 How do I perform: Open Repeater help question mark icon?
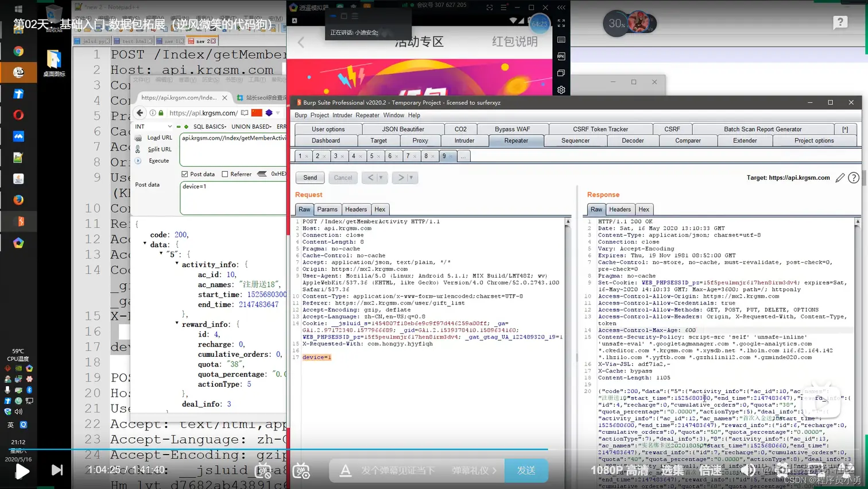pyautogui.click(x=854, y=178)
